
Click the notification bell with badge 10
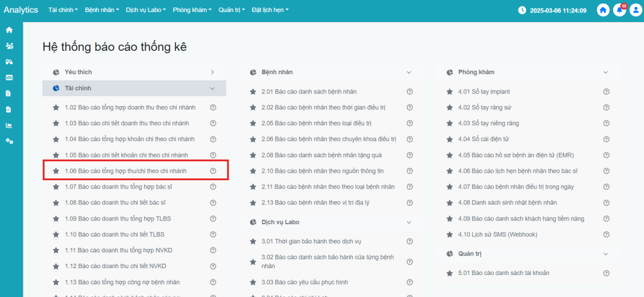pos(619,11)
